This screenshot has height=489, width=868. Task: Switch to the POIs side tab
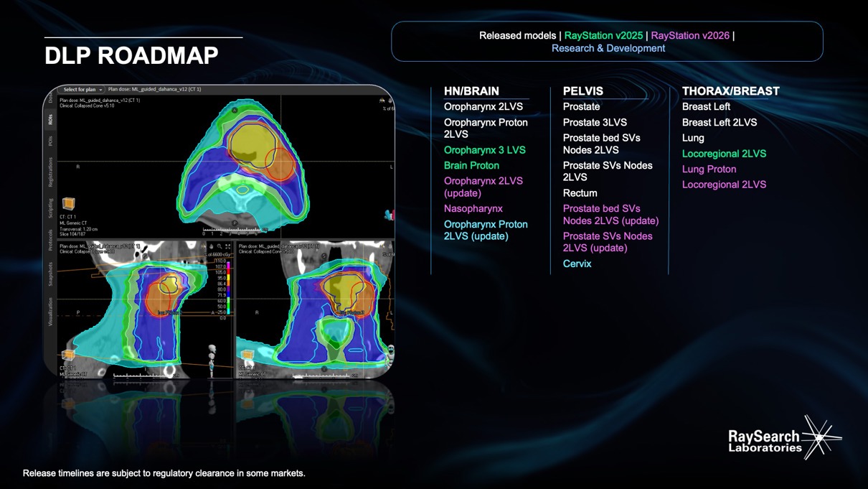tap(51, 141)
